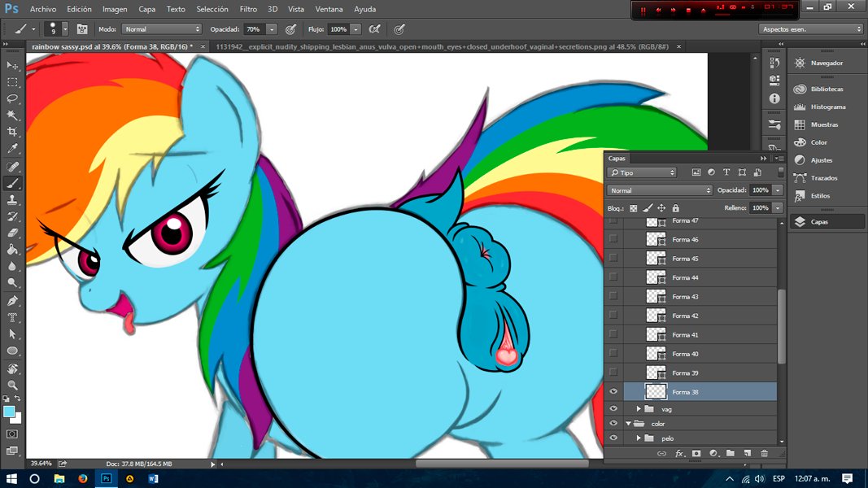
Task: Open the layer Relleno dropdown arrow
Action: click(x=778, y=208)
